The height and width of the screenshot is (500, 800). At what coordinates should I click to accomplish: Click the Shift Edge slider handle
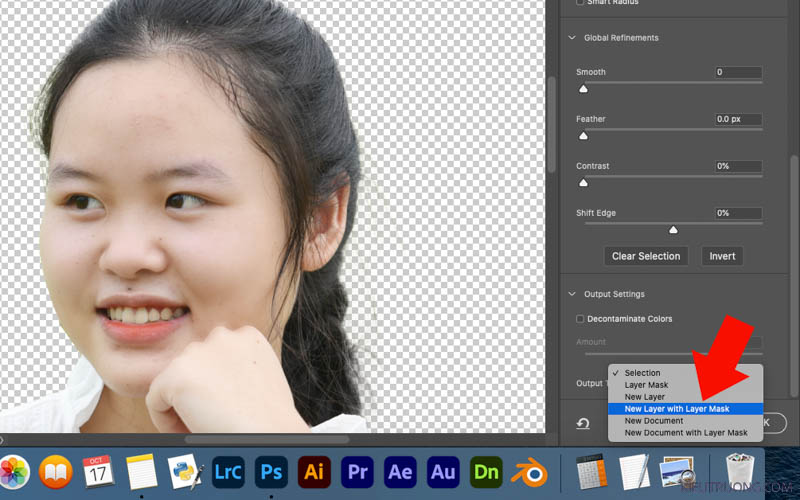coord(673,230)
